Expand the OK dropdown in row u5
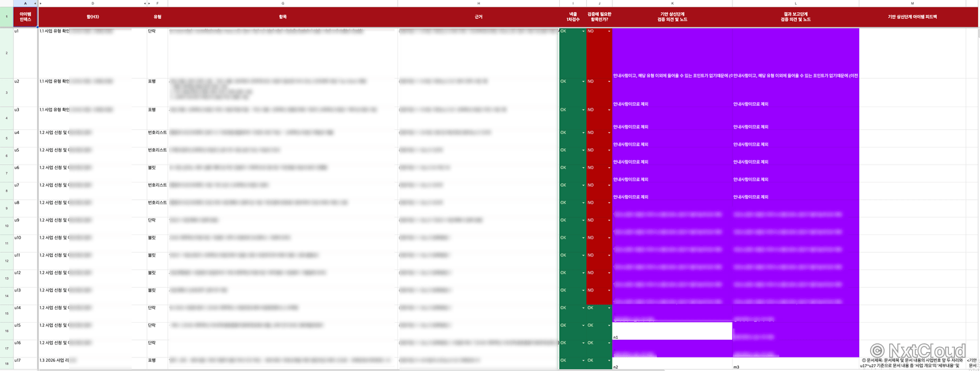Image resolution: width=980 pixels, height=371 pixels. [x=583, y=150]
